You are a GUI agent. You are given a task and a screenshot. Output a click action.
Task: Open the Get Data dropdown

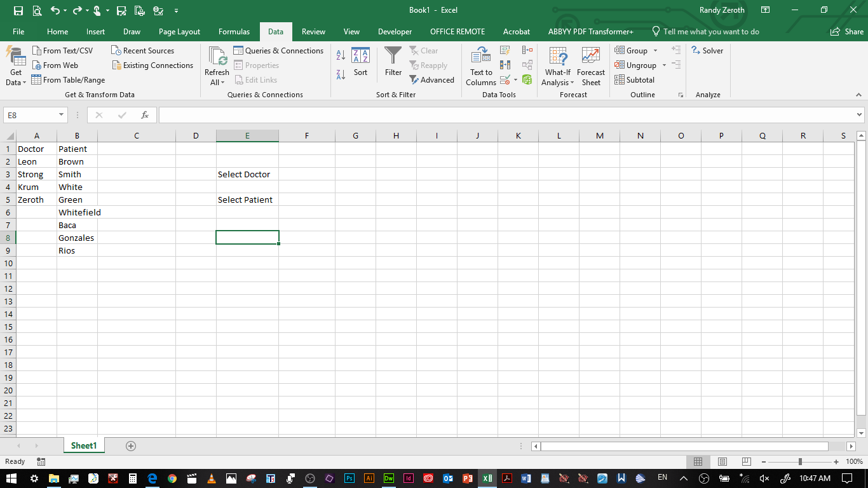(15, 65)
